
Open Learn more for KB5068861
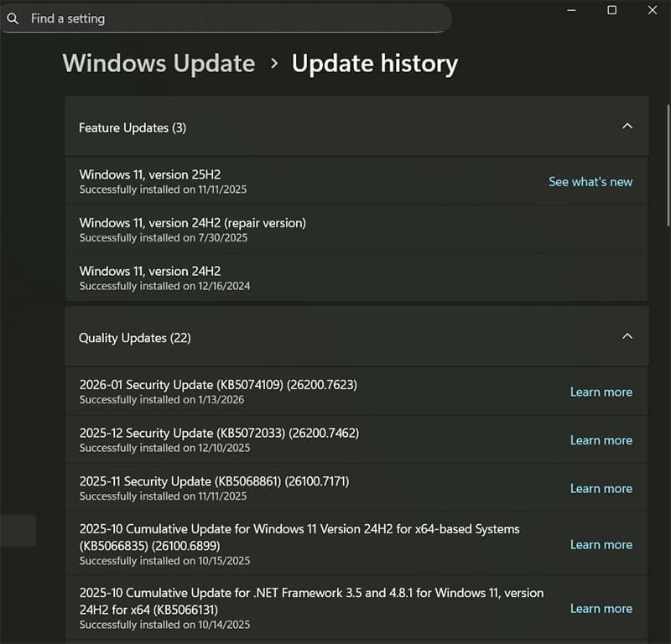tap(601, 489)
